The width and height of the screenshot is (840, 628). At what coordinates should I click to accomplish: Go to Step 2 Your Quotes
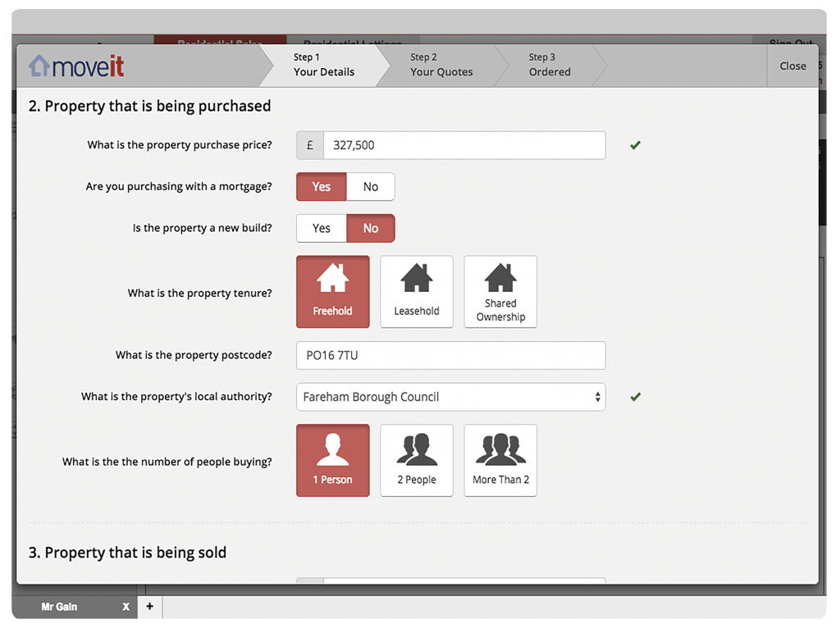441,65
